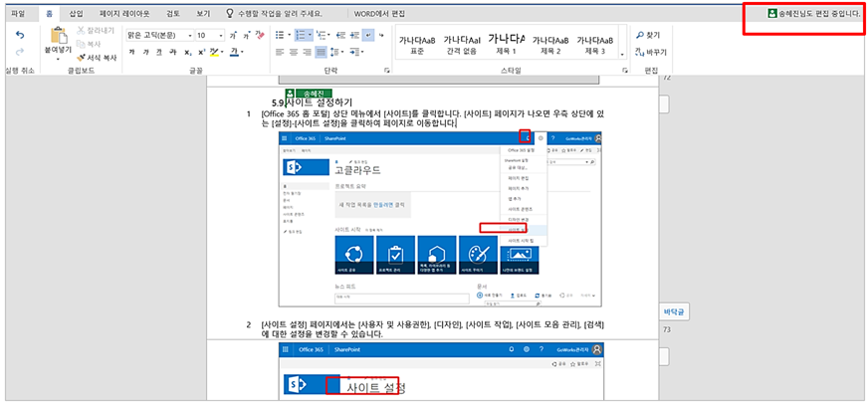Expand the Styles gallery more arrow

tap(623, 56)
